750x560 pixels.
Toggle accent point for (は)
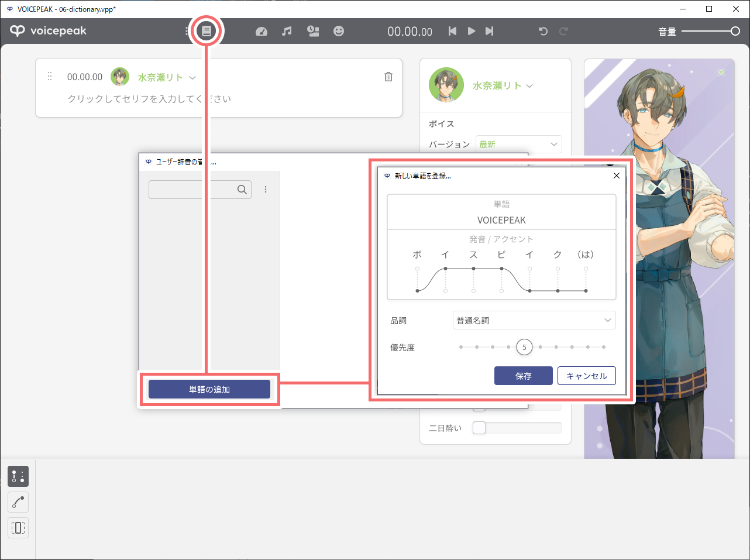(586, 279)
